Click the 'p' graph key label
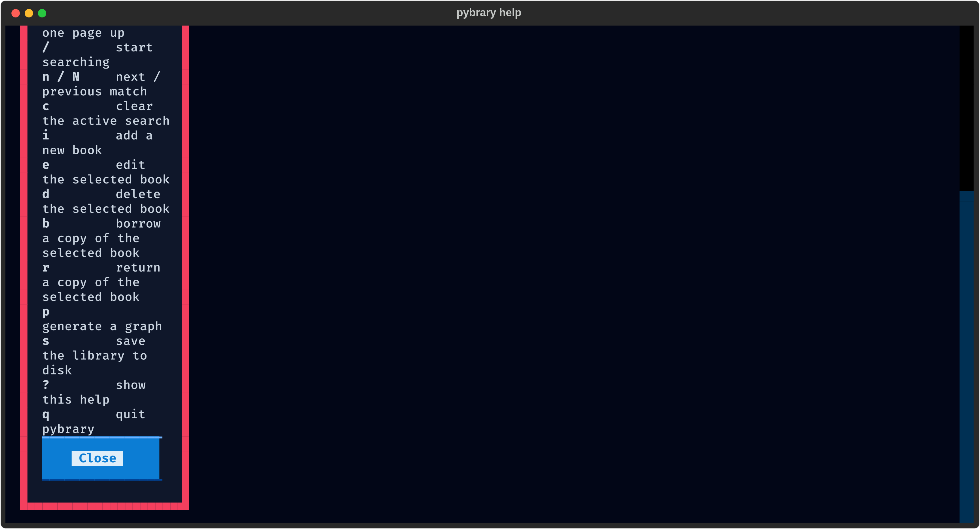The width and height of the screenshot is (980, 529). (x=46, y=312)
